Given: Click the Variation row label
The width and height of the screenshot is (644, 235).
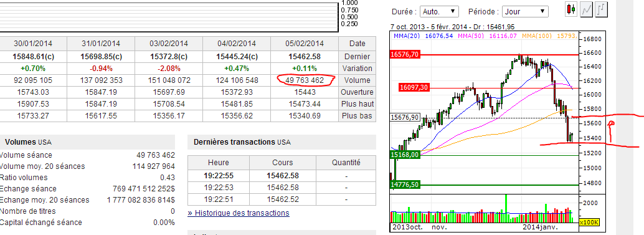Looking at the screenshot, I should 358,69.
